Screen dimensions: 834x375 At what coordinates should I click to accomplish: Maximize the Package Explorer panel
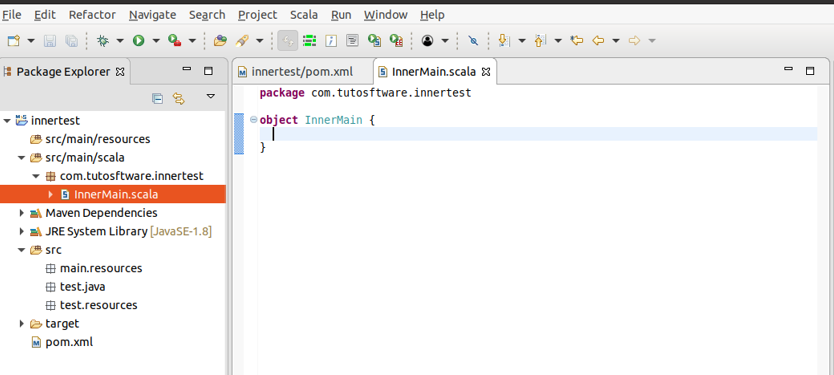(208, 71)
